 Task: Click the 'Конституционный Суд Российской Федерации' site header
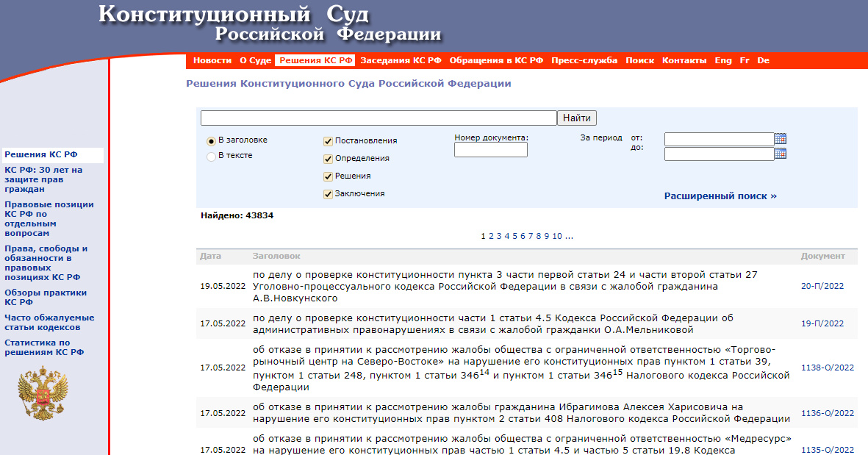pos(270,24)
